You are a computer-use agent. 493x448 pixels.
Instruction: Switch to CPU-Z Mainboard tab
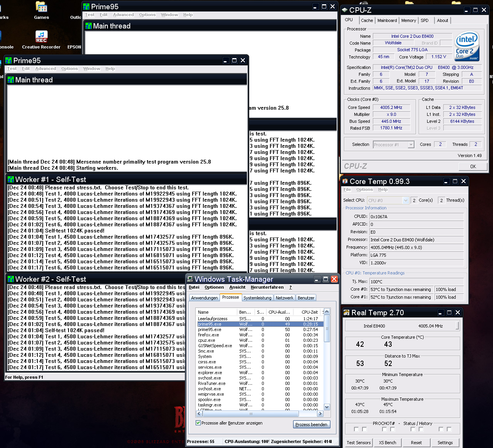pyautogui.click(x=387, y=20)
